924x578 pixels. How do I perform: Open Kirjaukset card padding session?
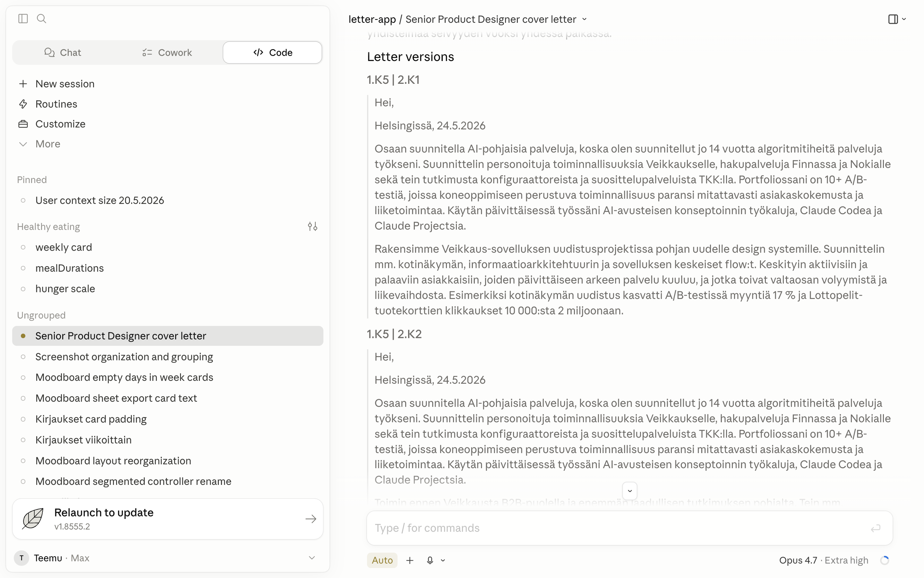click(167, 419)
